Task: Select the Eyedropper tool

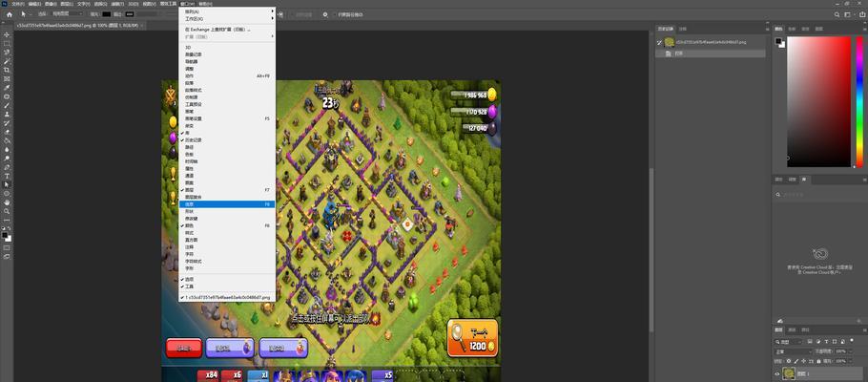Action: coord(7,88)
